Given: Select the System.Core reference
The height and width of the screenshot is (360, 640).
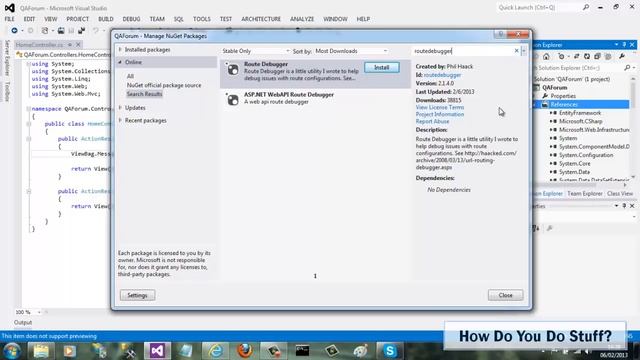Looking at the screenshot, I should 575,164.
